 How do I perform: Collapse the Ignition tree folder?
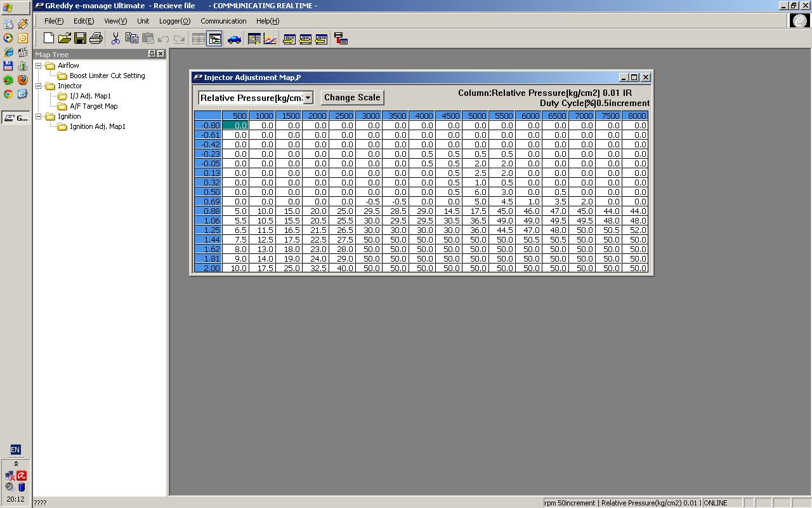coord(39,116)
